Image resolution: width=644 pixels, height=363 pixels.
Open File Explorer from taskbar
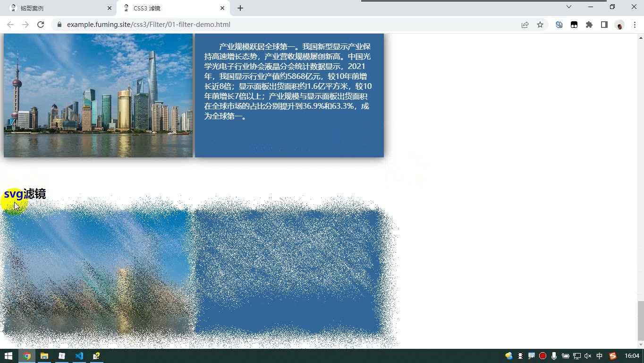pos(44,356)
